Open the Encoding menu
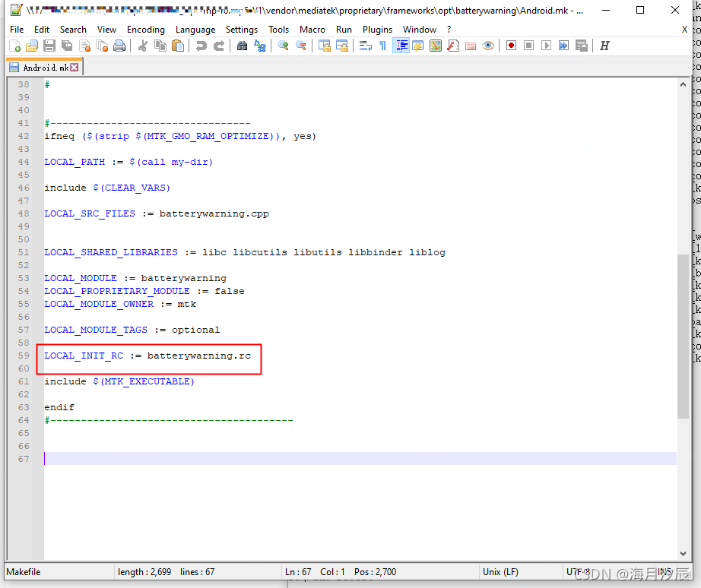The width and height of the screenshot is (701, 588). [145, 30]
